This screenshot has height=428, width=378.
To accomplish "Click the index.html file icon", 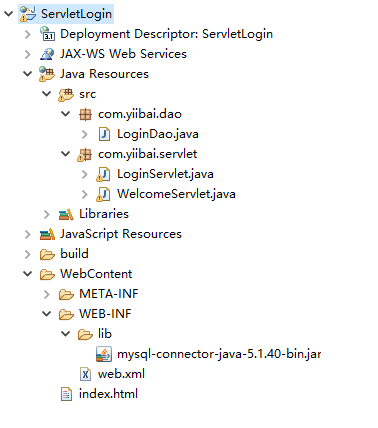I will (x=66, y=394).
